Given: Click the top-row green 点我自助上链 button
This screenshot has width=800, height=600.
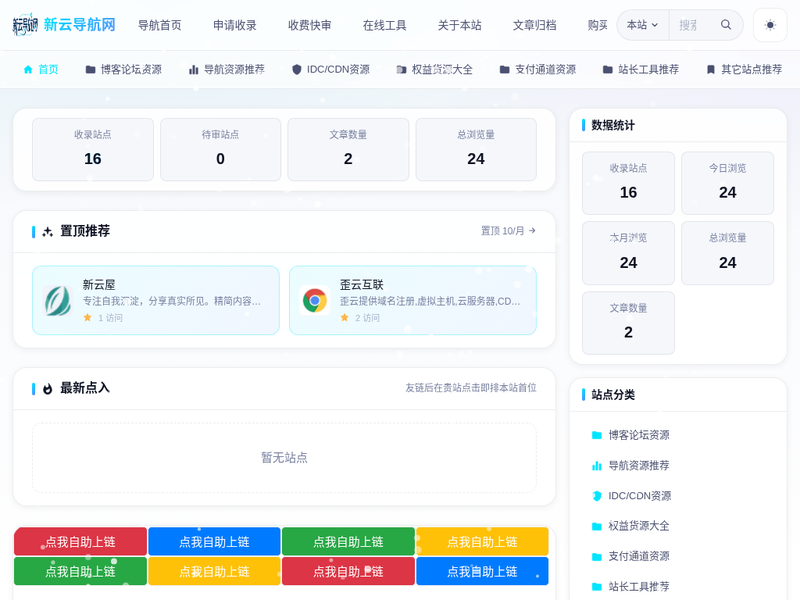Looking at the screenshot, I should [348, 541].
